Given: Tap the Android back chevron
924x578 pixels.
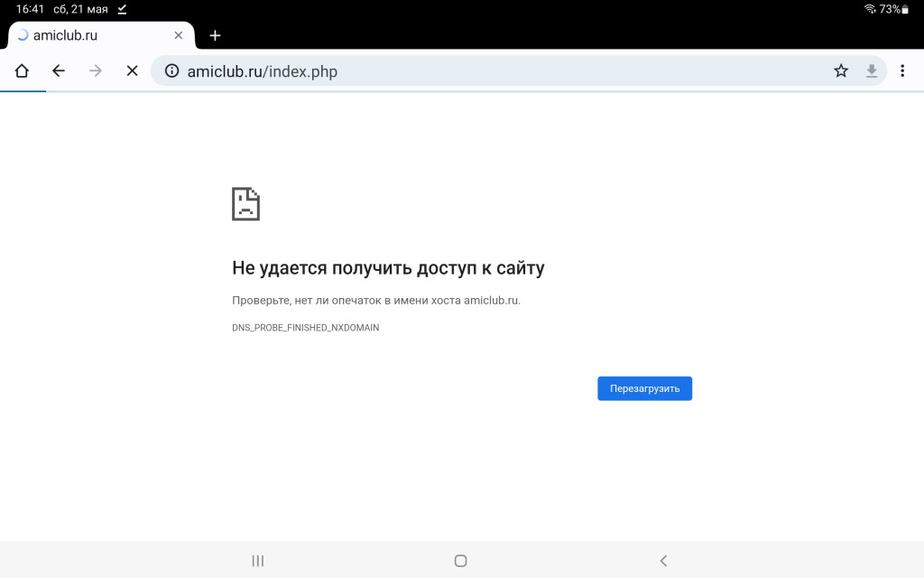Looking at the screenshot, I should pyautogui.click(x=663, y=561).
